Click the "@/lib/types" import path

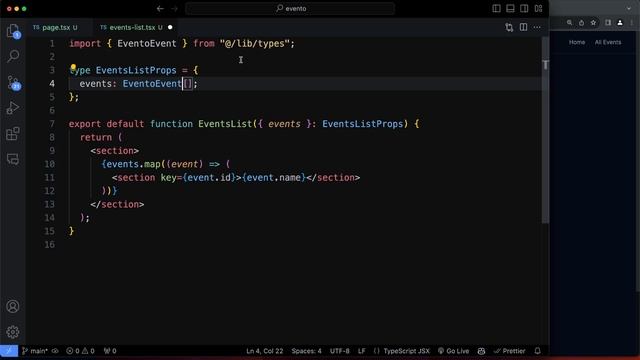point(255,43)
